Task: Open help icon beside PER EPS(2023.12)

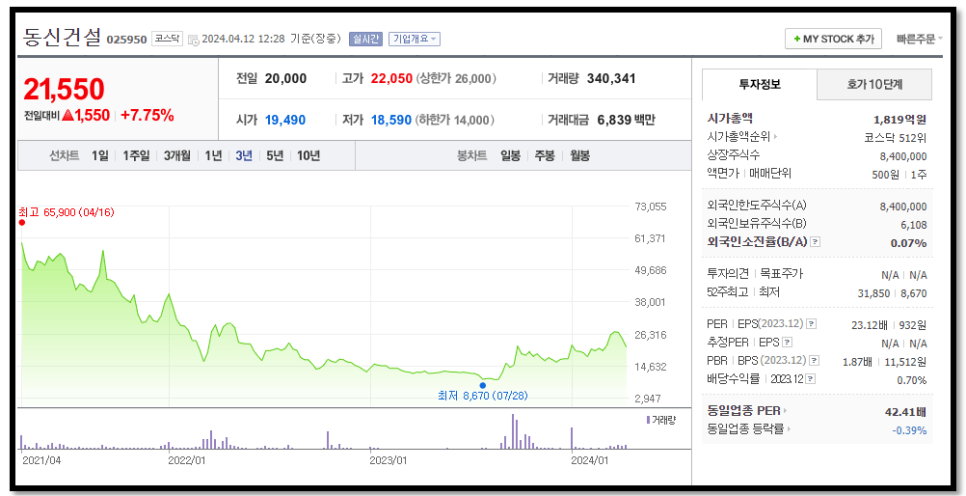Action: [x=811, y=324]
